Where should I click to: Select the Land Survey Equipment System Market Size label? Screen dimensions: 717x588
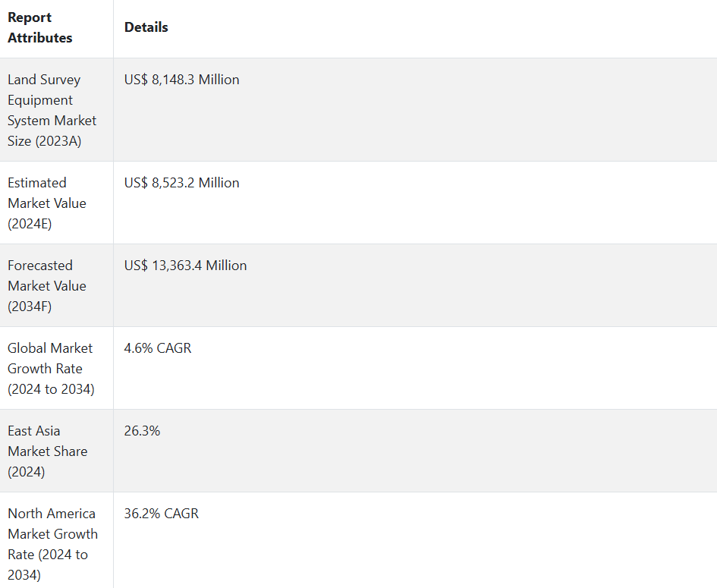pos(52,110)
